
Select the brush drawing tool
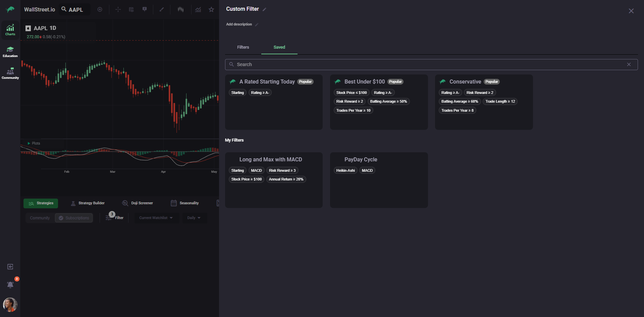[x=161, y=9]
